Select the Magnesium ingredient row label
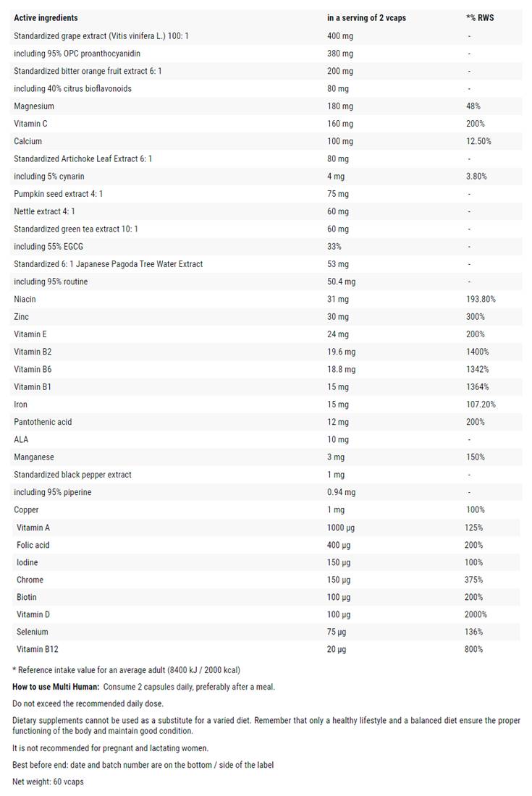Image resolution: width=532 pixels, height=796 pixels. (34, 106)
